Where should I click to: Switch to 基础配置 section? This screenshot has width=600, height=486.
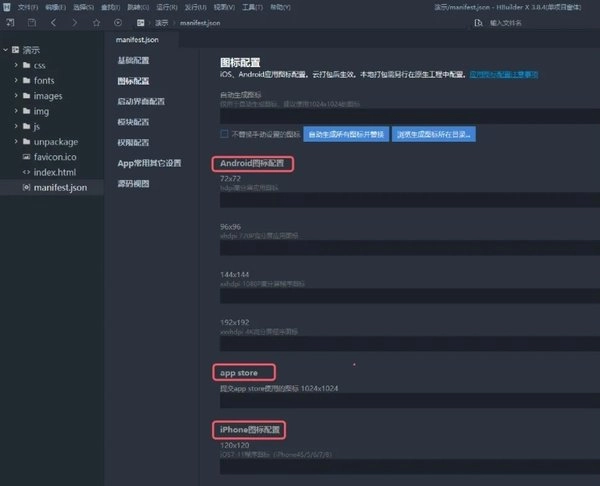pyautogui.click(x=133, y=61)
